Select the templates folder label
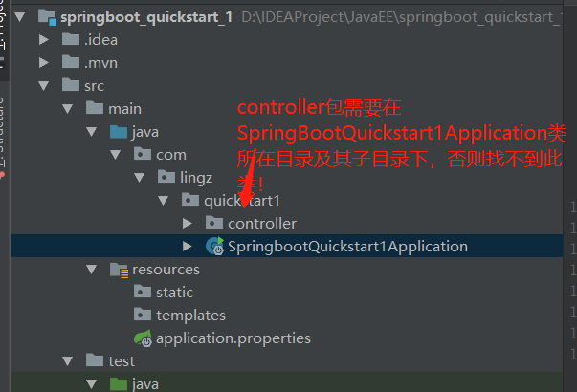Screen dimensions: 577x392 tap(190, 316)
